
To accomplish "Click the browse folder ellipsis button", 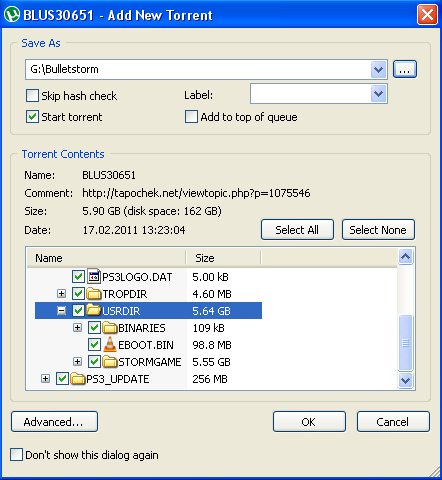I will tap(405, 69).
